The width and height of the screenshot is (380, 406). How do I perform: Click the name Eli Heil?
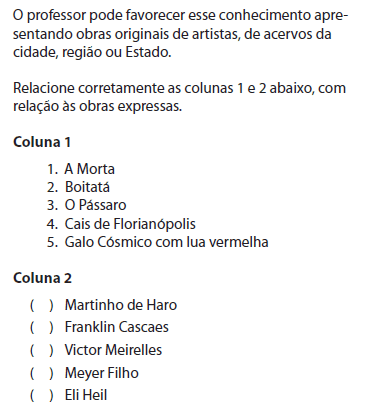pos(86,395)
